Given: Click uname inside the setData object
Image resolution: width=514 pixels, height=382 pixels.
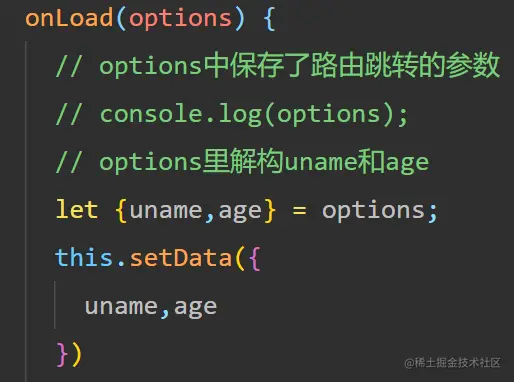Looking at the screenshot, I should click(x=121, y=307).
